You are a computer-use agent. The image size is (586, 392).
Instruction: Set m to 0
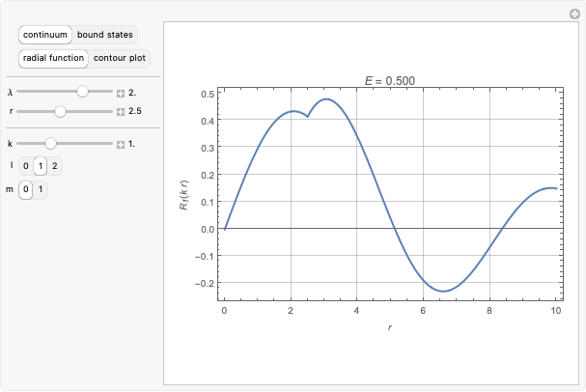[26, 189]
